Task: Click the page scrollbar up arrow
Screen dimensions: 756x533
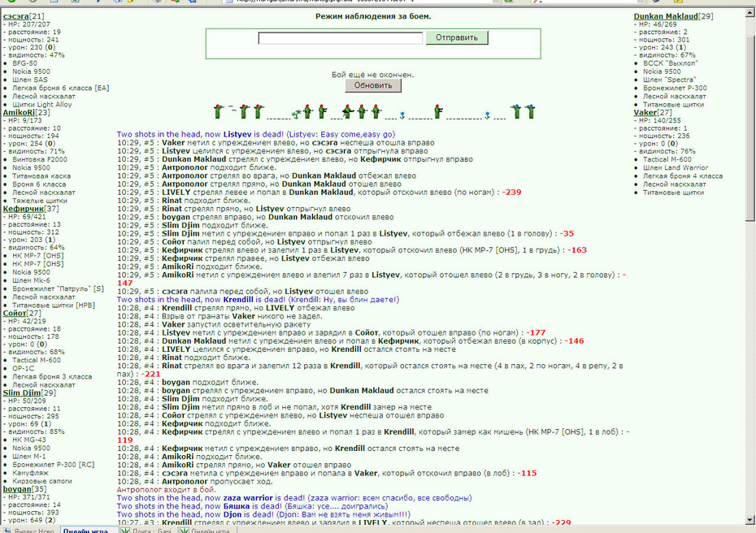Action: point(750,13)
